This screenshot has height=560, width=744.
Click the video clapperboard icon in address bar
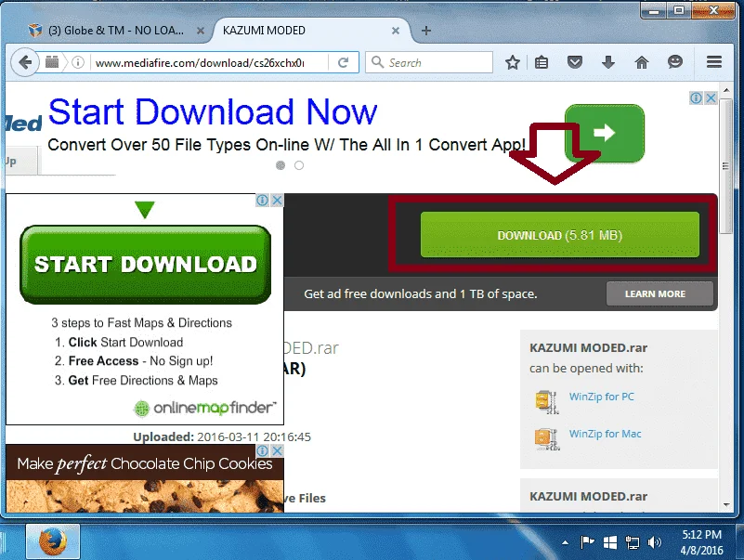(x=52, y=62)
